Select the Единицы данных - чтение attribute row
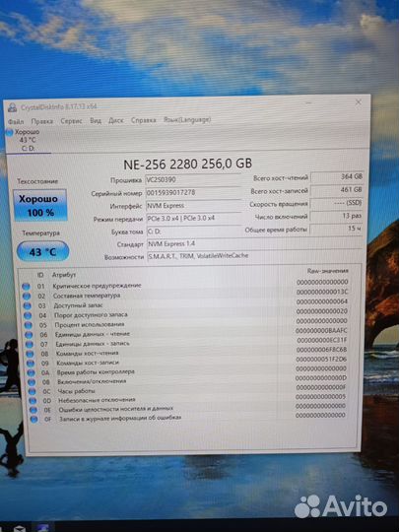The image size is (399, 532). tap(186, 334)
